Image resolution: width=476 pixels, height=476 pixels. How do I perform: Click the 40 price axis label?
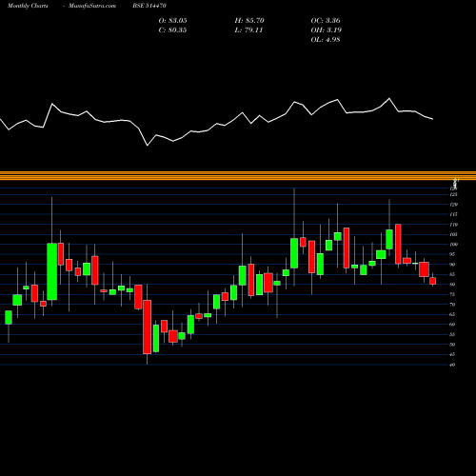(452, 365)
